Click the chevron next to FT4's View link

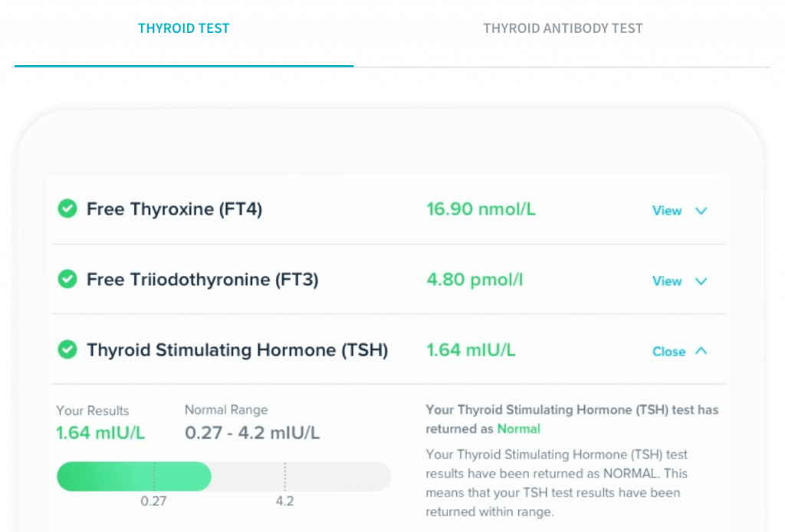(701, 211)
